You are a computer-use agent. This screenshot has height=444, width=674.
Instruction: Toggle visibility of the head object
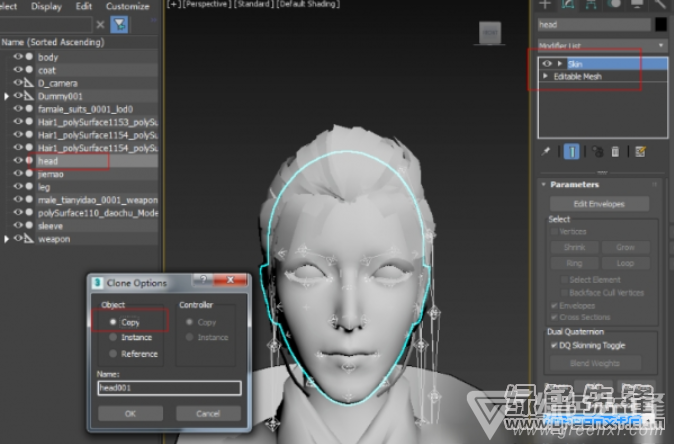click(18, 160)
